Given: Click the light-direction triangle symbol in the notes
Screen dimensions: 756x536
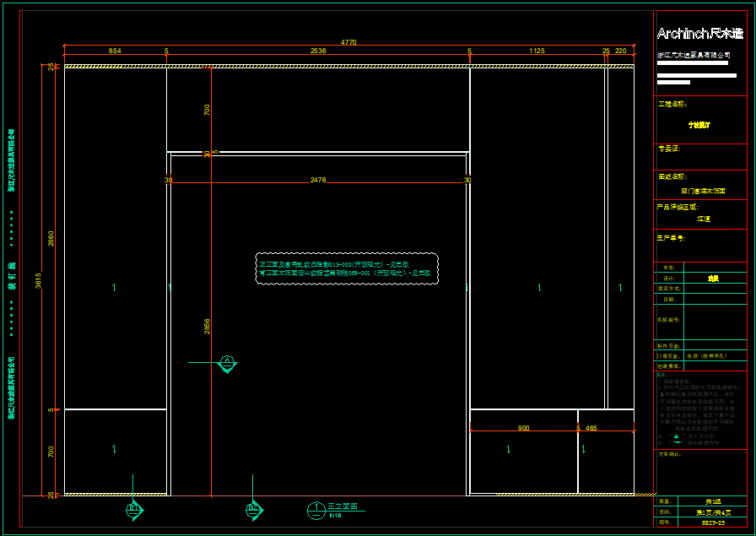Looking at the screenshot, I should point(676,436).
